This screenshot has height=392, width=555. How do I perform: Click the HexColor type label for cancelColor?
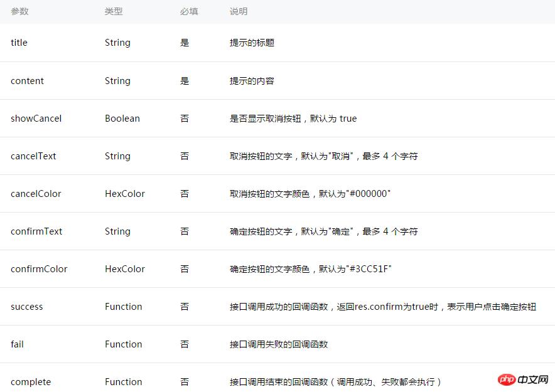coord(124,193)
